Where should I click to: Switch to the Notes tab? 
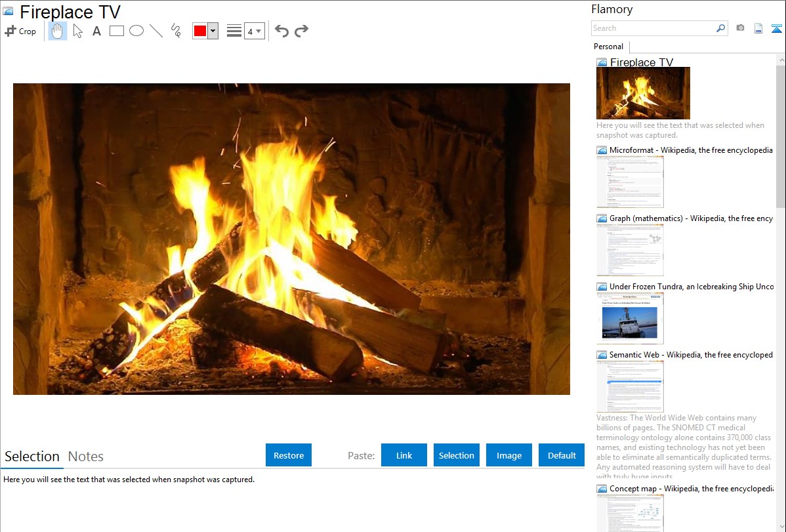[x=86, y=457]
